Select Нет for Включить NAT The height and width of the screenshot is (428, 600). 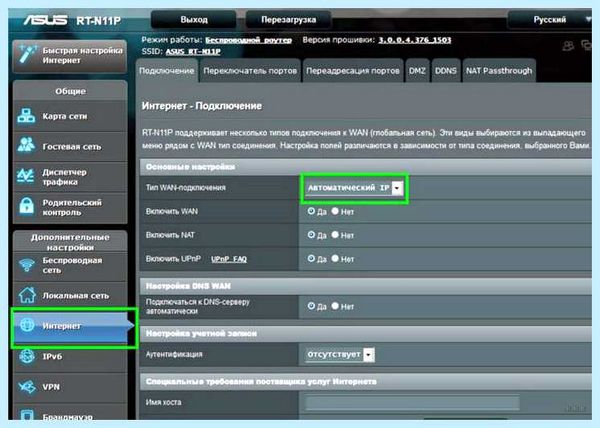[x=335, y=234]
